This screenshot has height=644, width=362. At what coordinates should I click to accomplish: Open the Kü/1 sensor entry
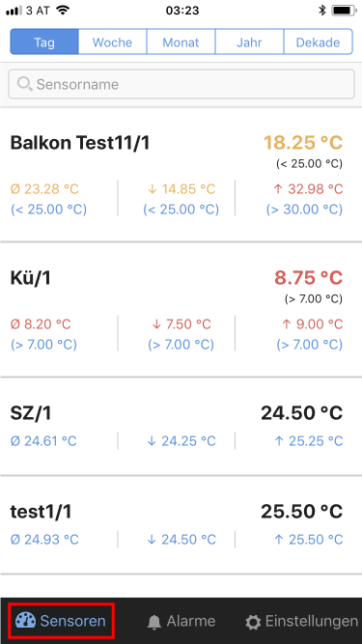click(181, 310)
